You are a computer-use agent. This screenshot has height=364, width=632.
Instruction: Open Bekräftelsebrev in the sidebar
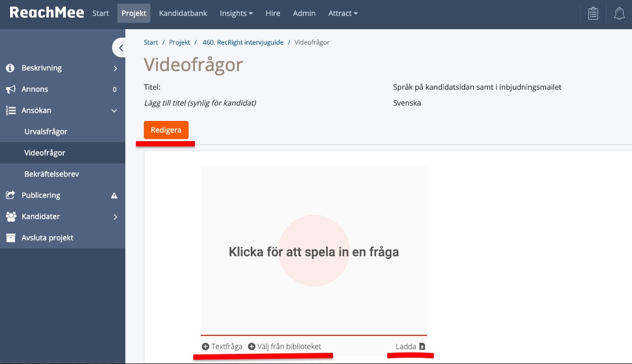coord(63,174)
